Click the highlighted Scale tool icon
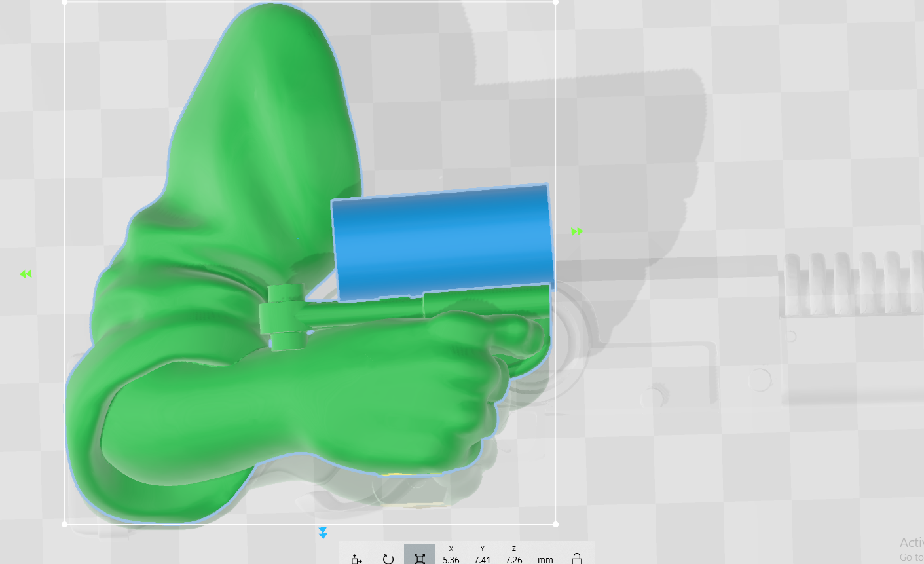924x564 pixels. coord(420,557)
